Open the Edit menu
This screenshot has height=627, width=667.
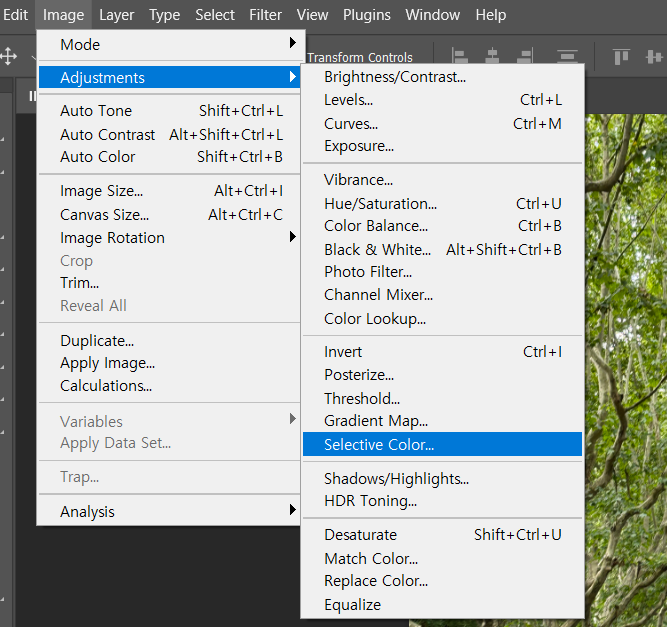coord(15,15)
